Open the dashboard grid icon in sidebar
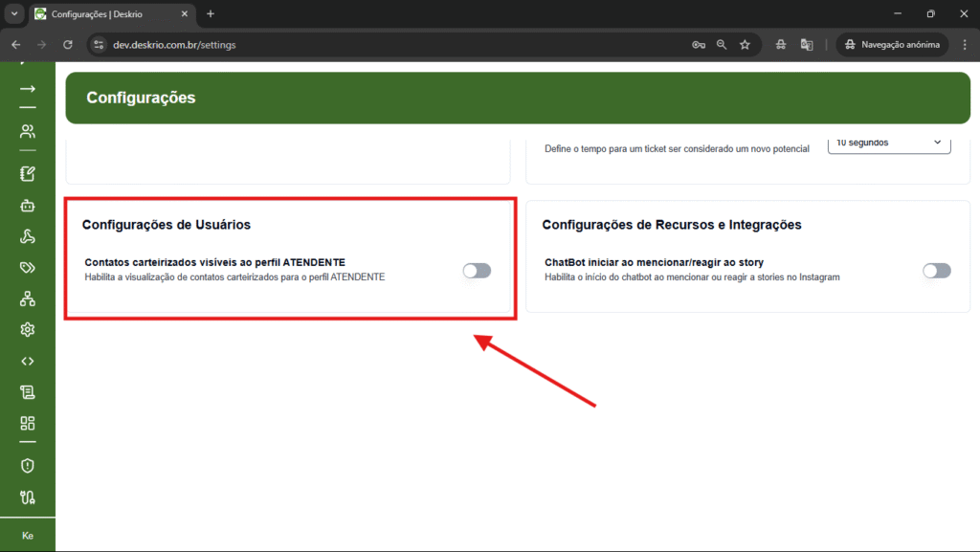 [x=28, y=424]
